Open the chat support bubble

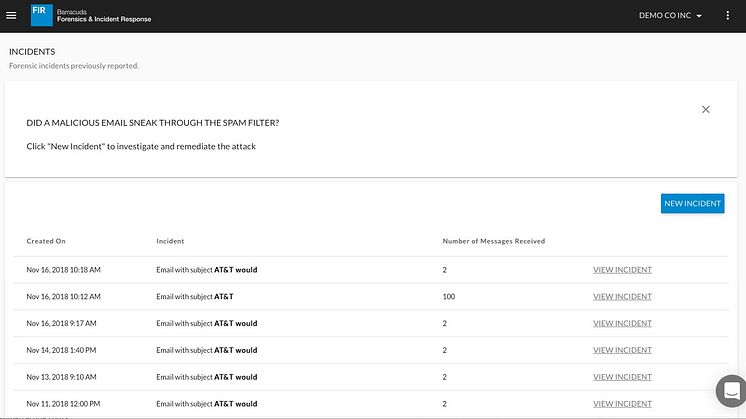[731, 391]
